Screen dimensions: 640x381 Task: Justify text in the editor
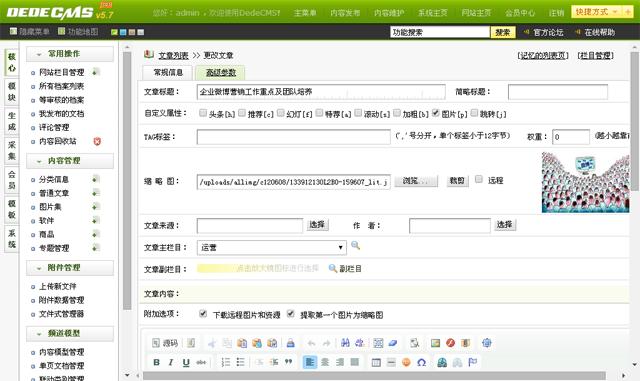[355, 362]
